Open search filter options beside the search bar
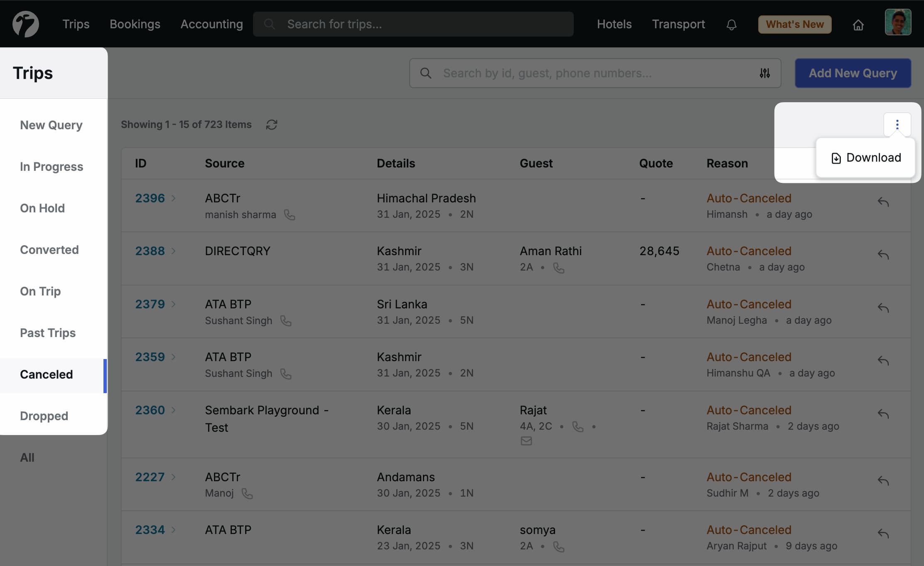The width and height of the screenshot is (924, 566). (x=765, y=73)
